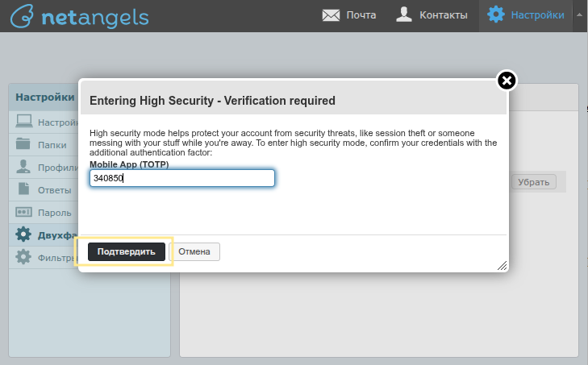This screenshot has height=365, width=588.
Task: Click the Контакты person icon
Action: coord(405,15)
